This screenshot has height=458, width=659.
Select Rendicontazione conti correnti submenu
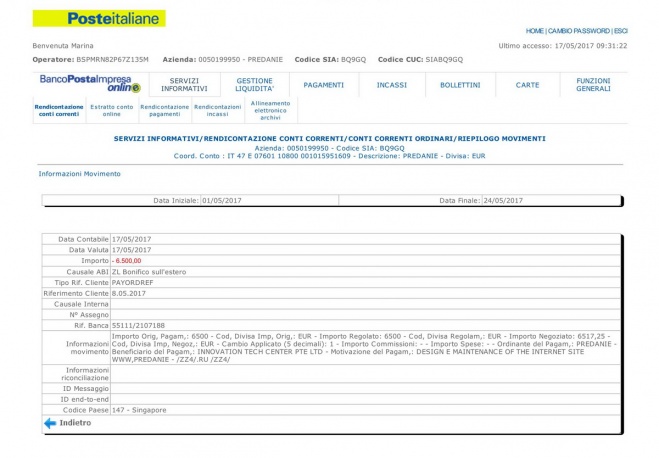[58, 110]
